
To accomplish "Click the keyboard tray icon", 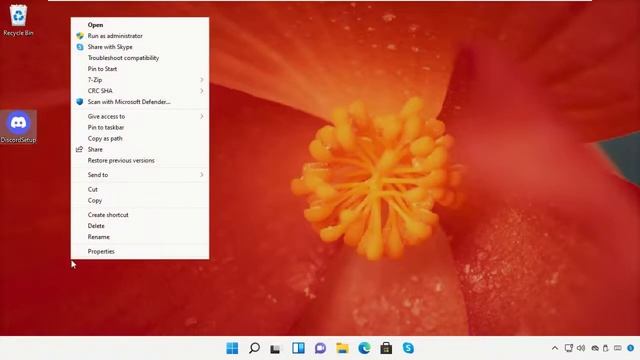I will pos(618,348).
